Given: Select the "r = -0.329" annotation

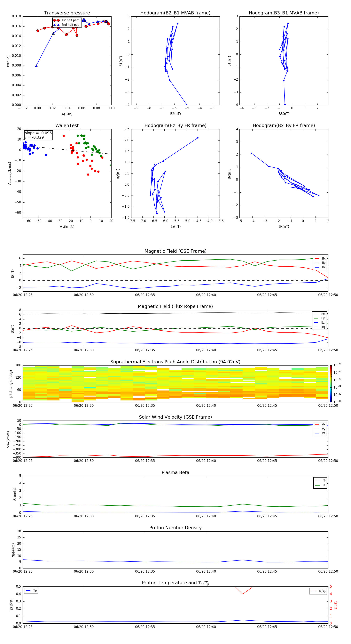Looking at the screenshot, I should point(35,137).
